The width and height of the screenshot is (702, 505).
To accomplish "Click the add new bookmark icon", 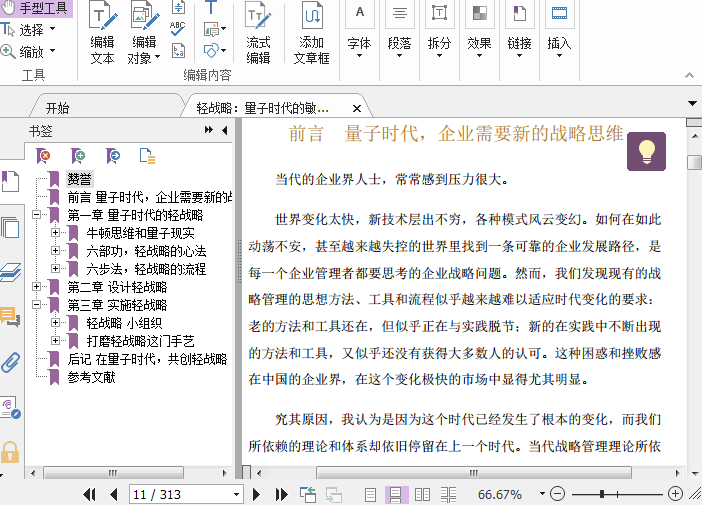I will (x=78, y=156).
